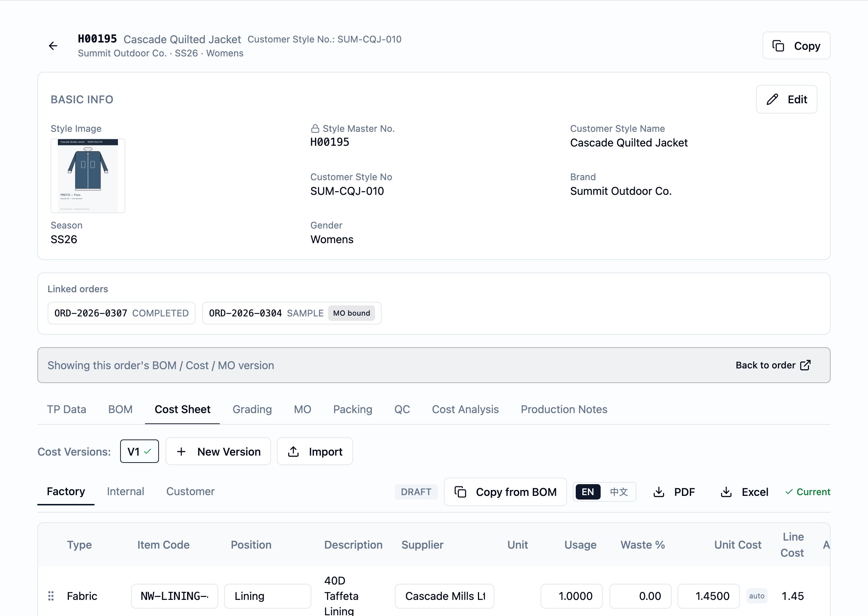The width and height of the screenshot is (868, 616).
Task: Open the MO tab
Action: click(x=303, y=409)
